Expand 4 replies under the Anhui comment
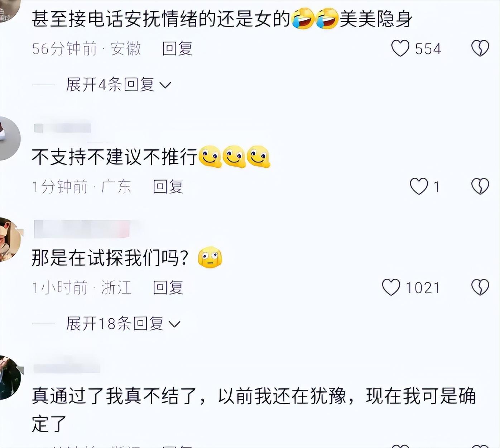This screenshot has width=500, height=448. point(119,85)
